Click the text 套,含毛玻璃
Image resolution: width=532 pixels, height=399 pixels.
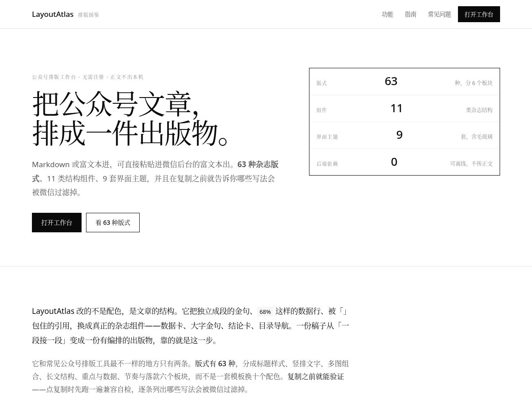(x=477, y=137)
